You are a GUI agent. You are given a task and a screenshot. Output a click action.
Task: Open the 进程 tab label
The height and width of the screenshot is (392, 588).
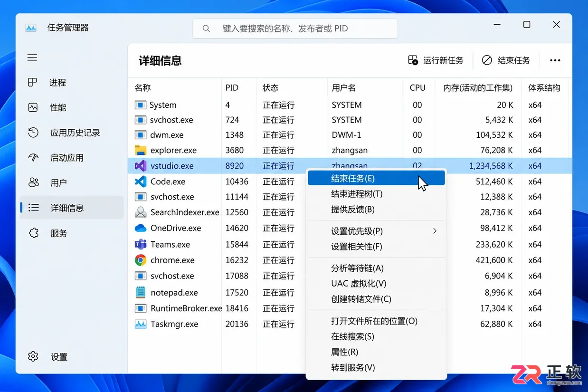click(x=57, y=83)
